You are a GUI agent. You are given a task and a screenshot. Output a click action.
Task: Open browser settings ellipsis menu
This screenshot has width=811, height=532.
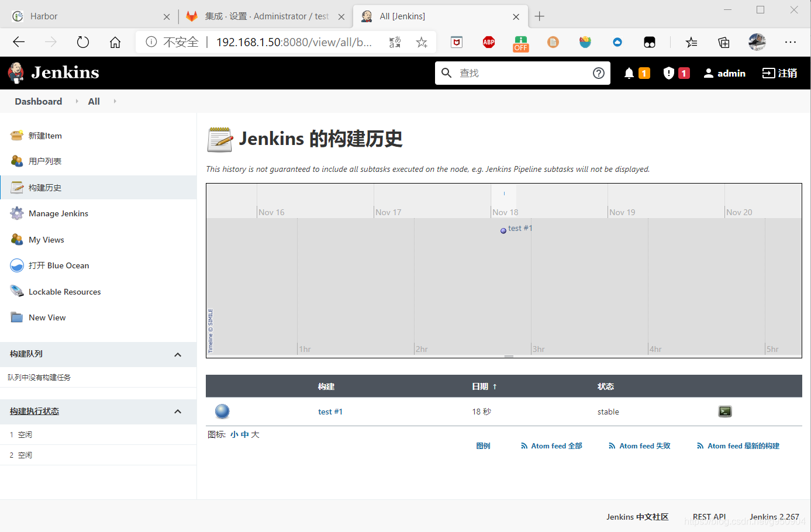(x=791, y=42)
